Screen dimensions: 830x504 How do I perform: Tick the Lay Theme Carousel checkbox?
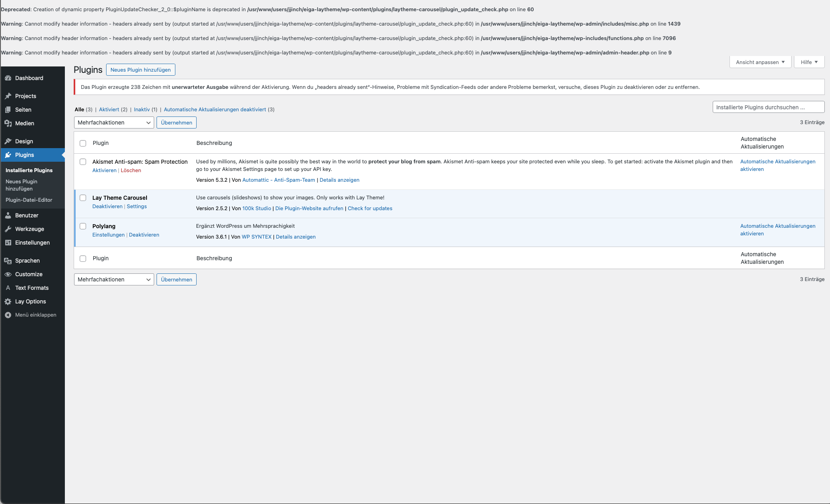pyautogui.click(x=83, y=198)
